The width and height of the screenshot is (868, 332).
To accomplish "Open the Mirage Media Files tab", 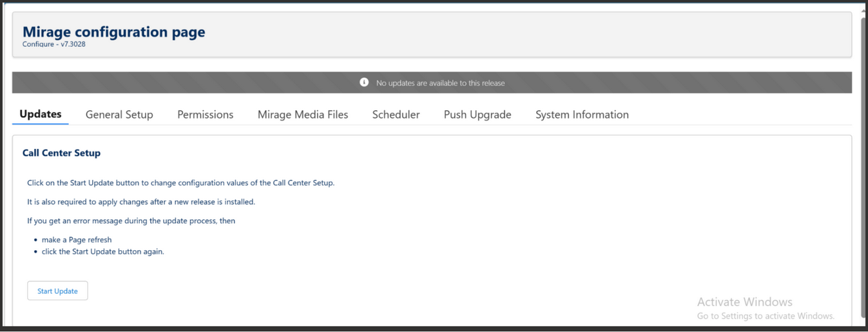I will pos(303,115).
